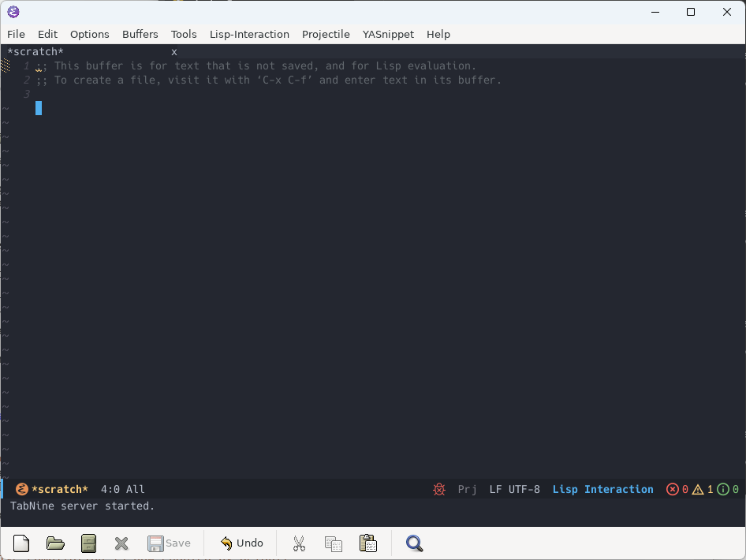Click the yellow warning count indicator in the modeline
The height and width of the screenshot is (560, 746).
[x=702, y=489]
